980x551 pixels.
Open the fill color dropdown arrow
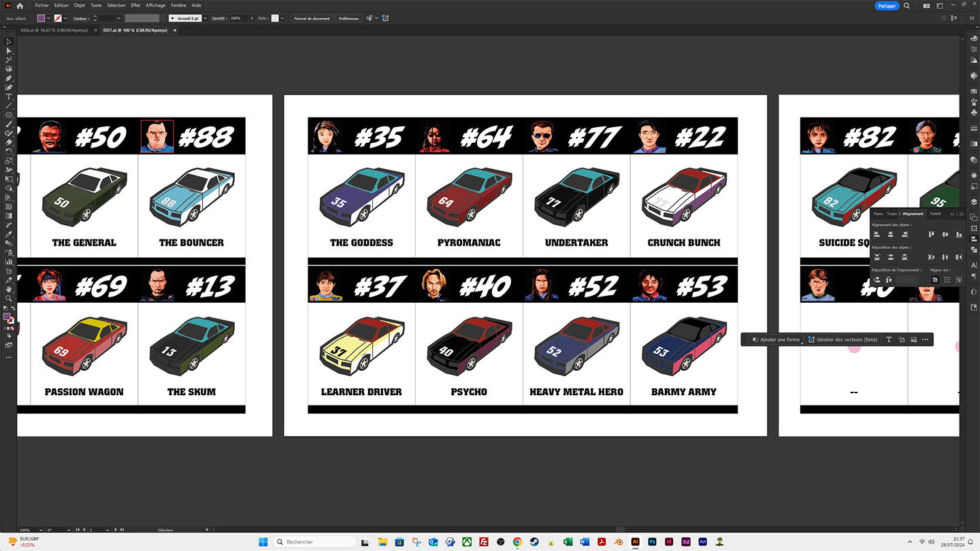pos(49,18)
